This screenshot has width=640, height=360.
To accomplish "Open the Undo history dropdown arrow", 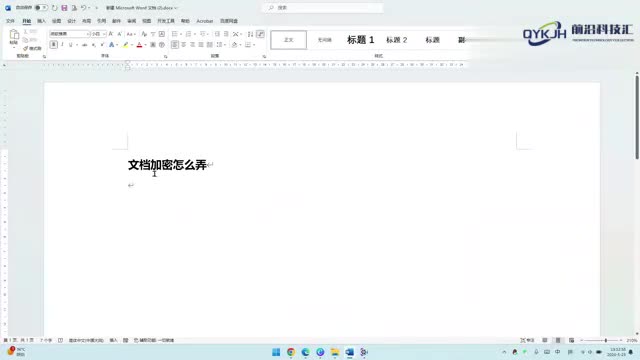I will [89, 8].
